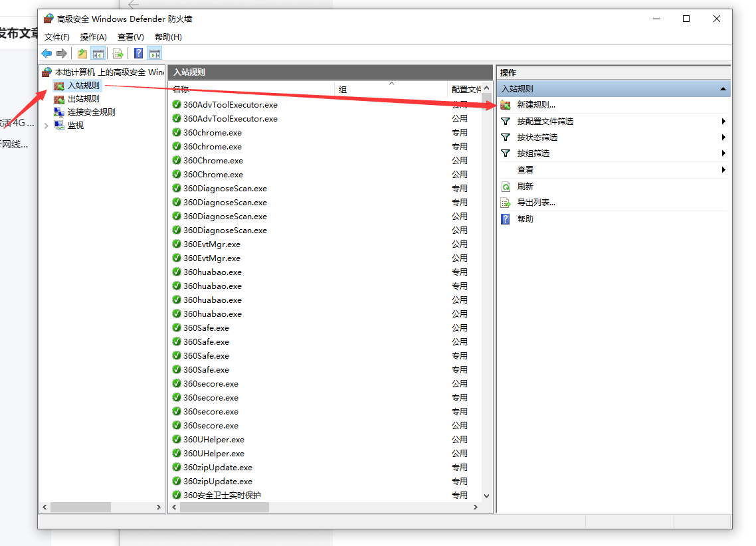The height and width of the screenshot is (546, 756).
Task: Open Help via the toolbar question-mark icon
Action: tap(138, 54)
